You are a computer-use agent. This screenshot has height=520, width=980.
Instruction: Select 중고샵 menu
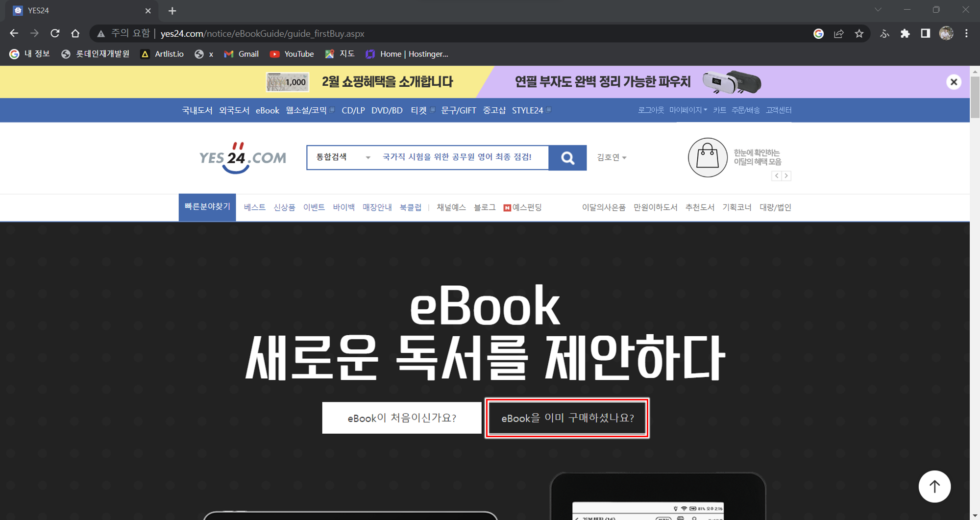(x=494, y=110)
